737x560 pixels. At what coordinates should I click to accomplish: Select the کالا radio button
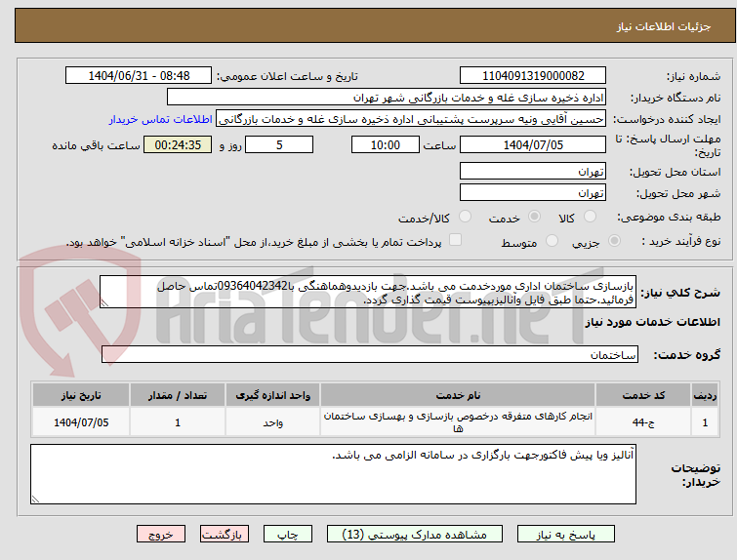click(x=590, y=217)
